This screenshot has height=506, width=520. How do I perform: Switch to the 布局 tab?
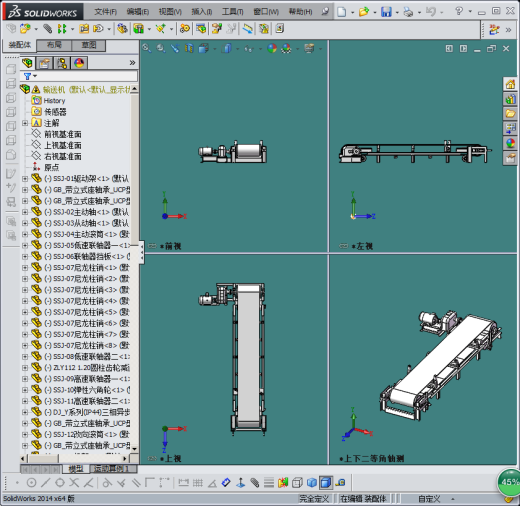click(54, 45)
